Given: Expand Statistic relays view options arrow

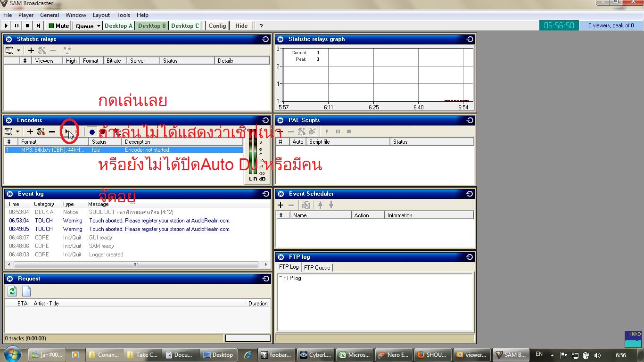Looking at the screenshot, I should 19,50.
